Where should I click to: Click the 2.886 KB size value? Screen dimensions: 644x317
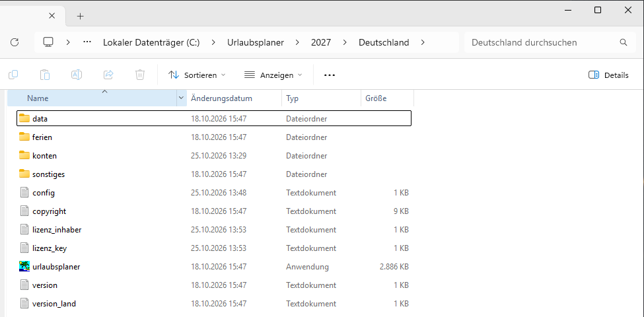[394, 267]
